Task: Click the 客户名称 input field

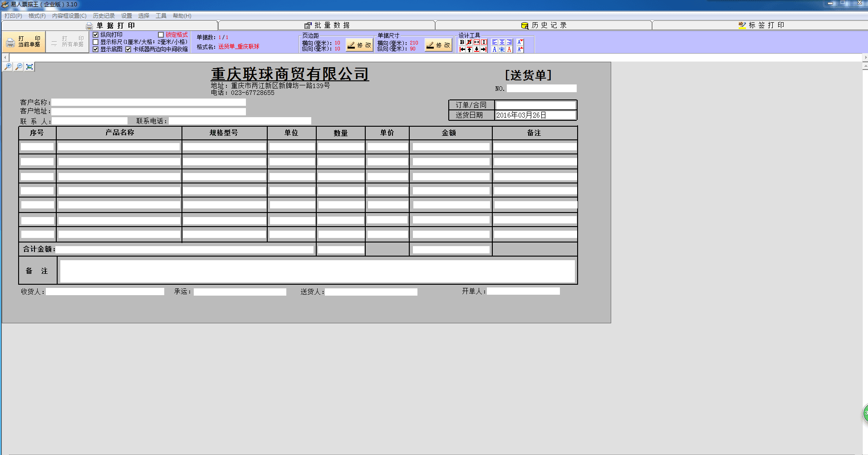Action: [x=148, y=103]
